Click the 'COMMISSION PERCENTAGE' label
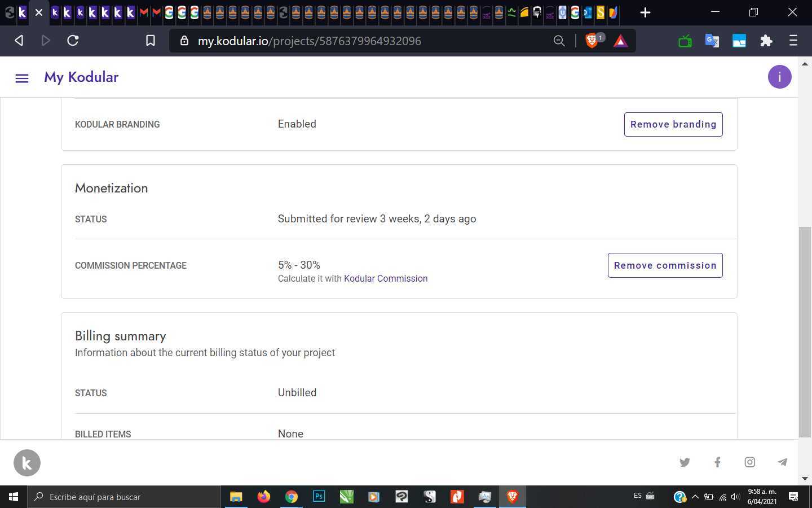The width and height of the screenshot is (812, 508). coord(131,265)
